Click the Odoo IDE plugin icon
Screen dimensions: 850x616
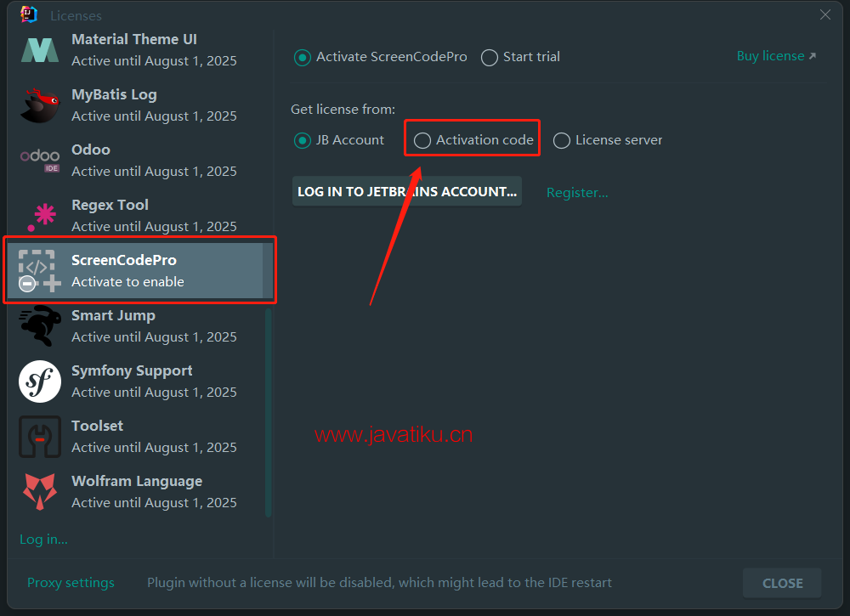pos(40,161)
